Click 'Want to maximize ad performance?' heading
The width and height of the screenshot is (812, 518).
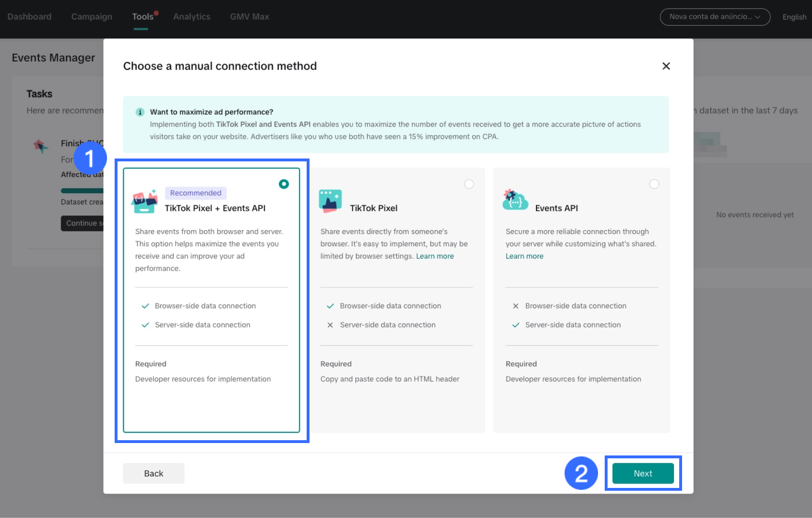pyautogui.click(x=212, y=112)
